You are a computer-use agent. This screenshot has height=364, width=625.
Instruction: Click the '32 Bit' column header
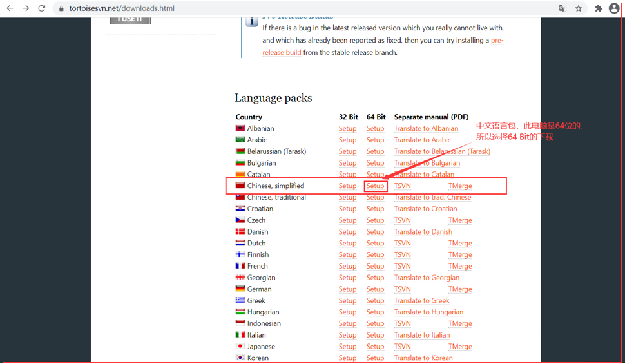(349, 117)
